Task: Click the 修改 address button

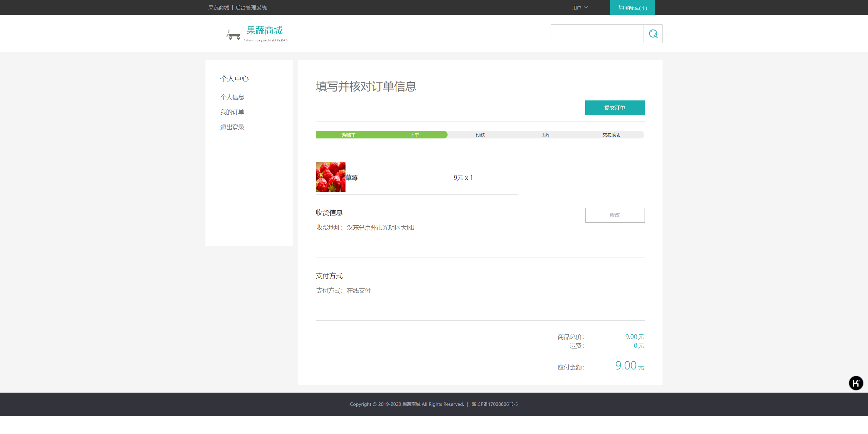Action: (x=615, y=215)
